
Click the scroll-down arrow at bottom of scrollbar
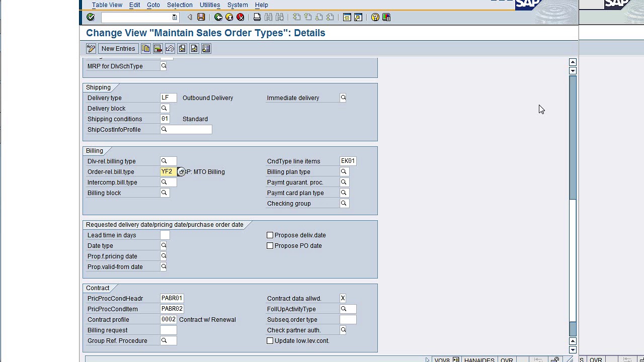click(573, 349)
